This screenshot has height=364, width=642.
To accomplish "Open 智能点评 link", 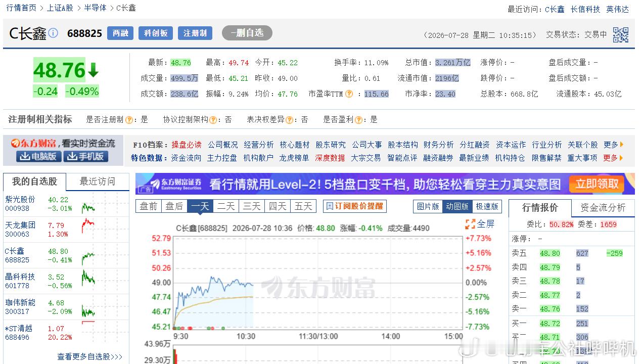I will tap(402, 158).
